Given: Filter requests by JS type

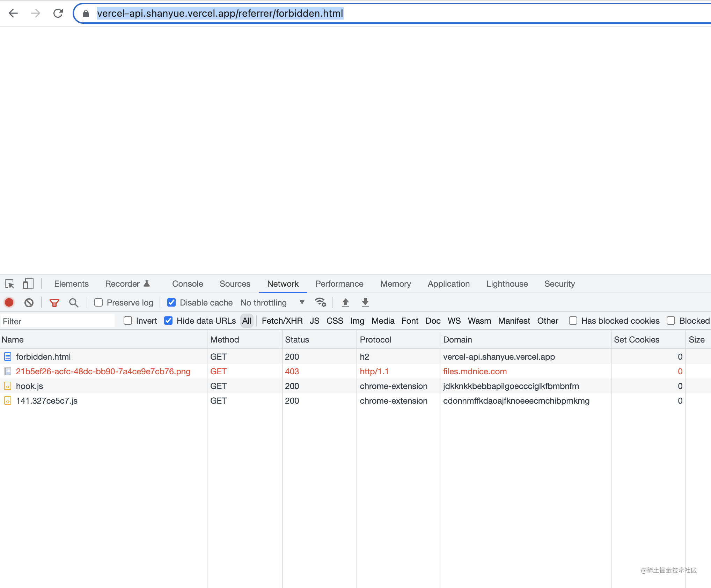Looking at the screenshot, I should 314,321.
